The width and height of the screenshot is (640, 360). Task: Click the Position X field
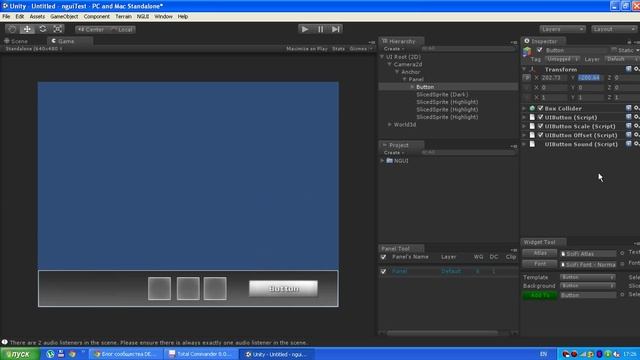[555, 78]
